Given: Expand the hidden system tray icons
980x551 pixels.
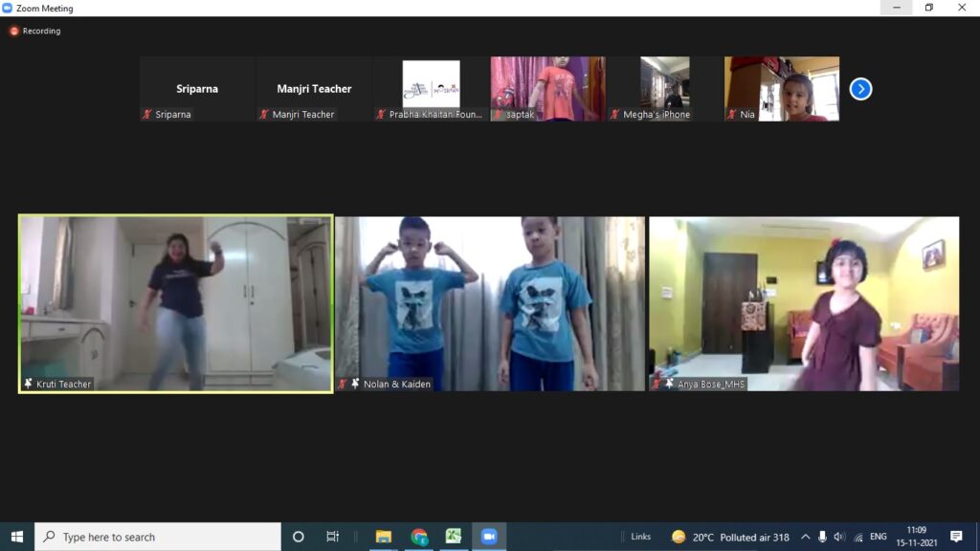Looking at the screenshot, I should coord(805,537).
